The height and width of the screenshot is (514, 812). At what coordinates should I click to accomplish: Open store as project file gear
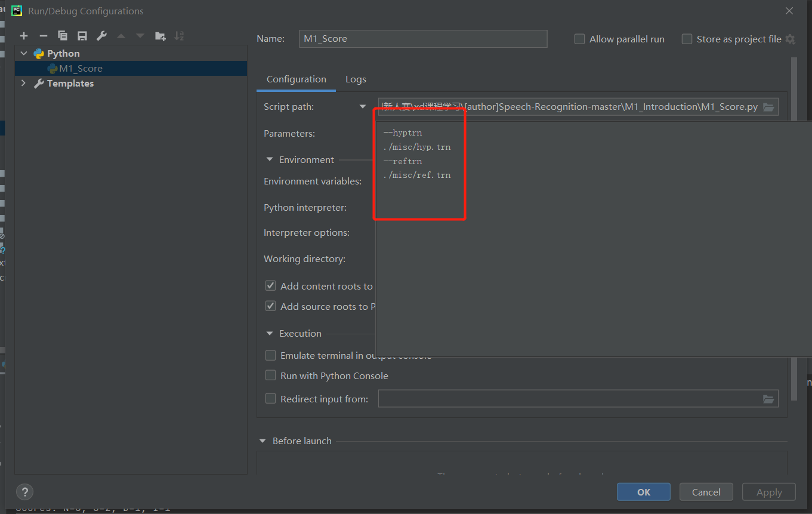point(790,39)
